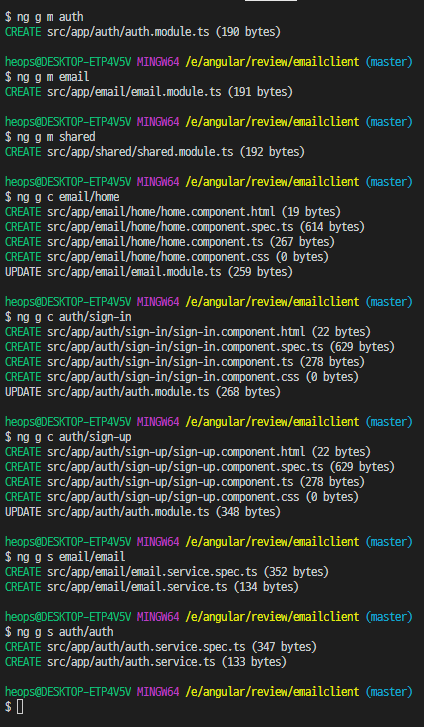Select 'home.component.css (0 bytes)' line
The image size is (424, 727).
pos(167,256)
